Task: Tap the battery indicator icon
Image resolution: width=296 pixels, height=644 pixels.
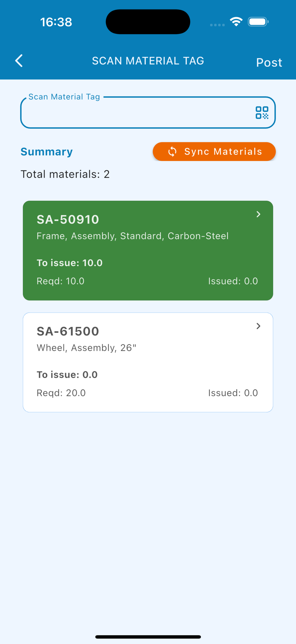Action: tap(258, 22)
